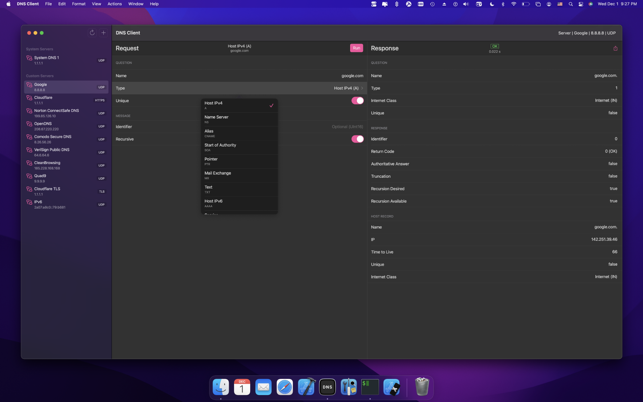This screenshot has width=643, height=402.
Task: Open Finder from the Dock
Action: click(x=221, y=387)
